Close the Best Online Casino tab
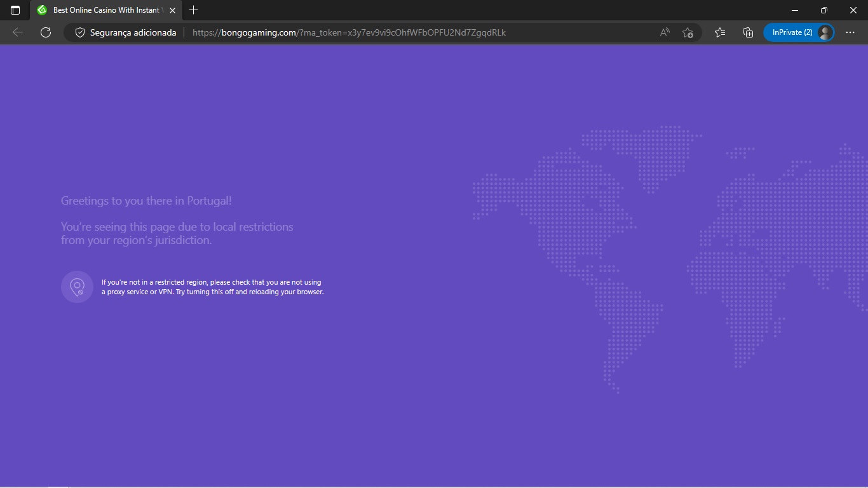The width and height of the screenshot is (868, 488). (172, 10)
